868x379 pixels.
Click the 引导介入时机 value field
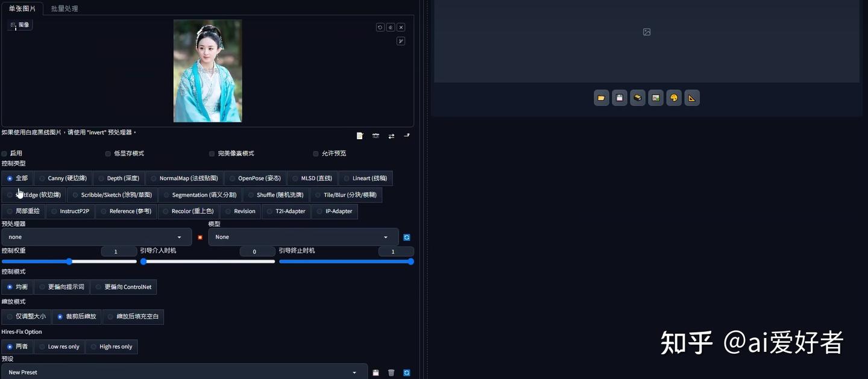[x=257, y=251]
